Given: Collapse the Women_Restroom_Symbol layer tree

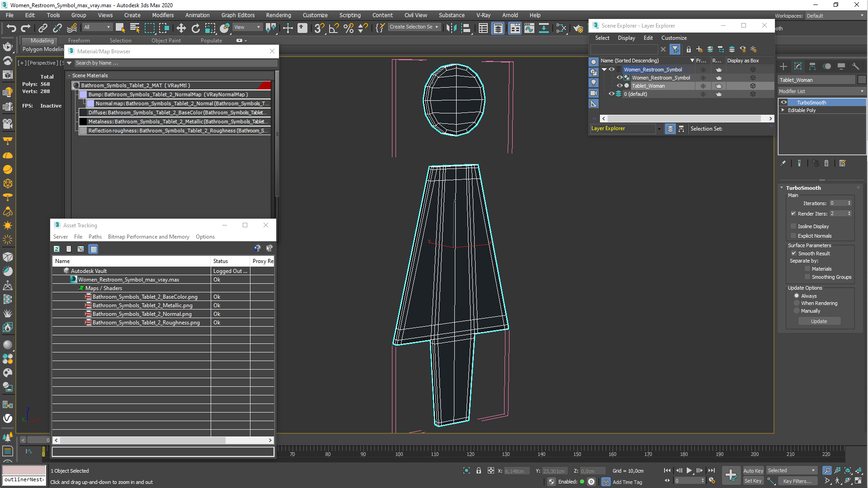Looking at the screenshot, I should point(604,70).
